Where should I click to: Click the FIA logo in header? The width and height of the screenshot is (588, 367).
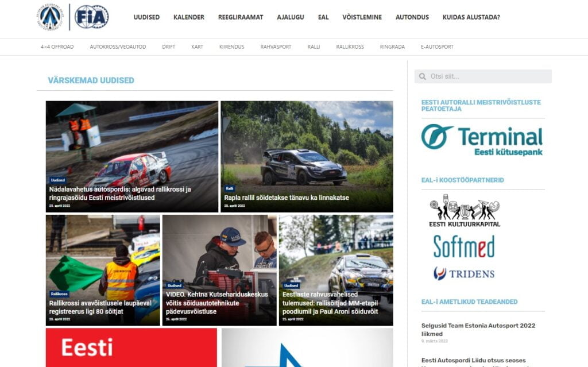91,17
